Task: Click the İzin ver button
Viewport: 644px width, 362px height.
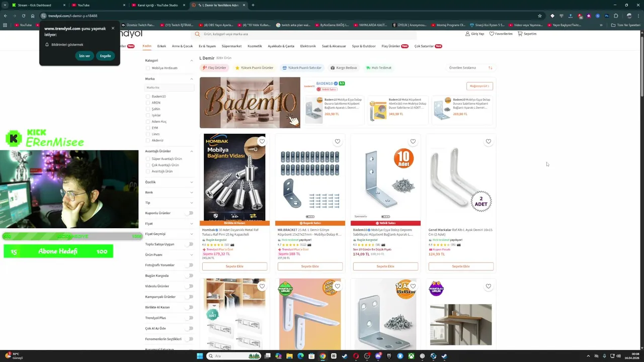Action: (x=85, y=56)
